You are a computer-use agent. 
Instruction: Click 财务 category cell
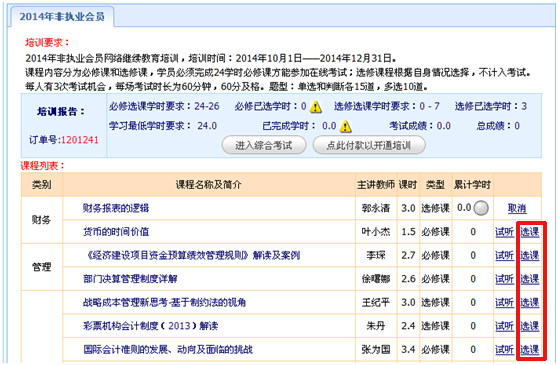click(42, 220)
